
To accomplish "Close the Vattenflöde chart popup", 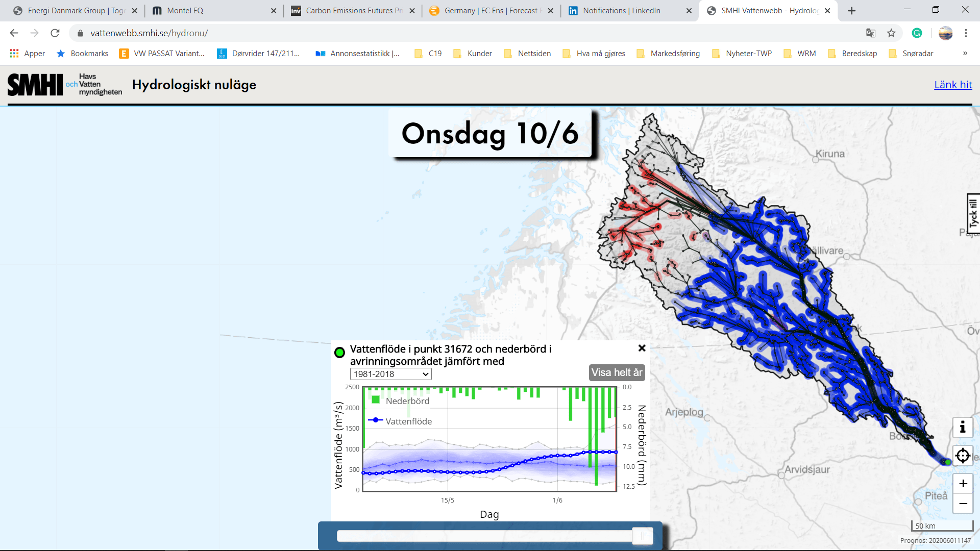I will point(642,348).
